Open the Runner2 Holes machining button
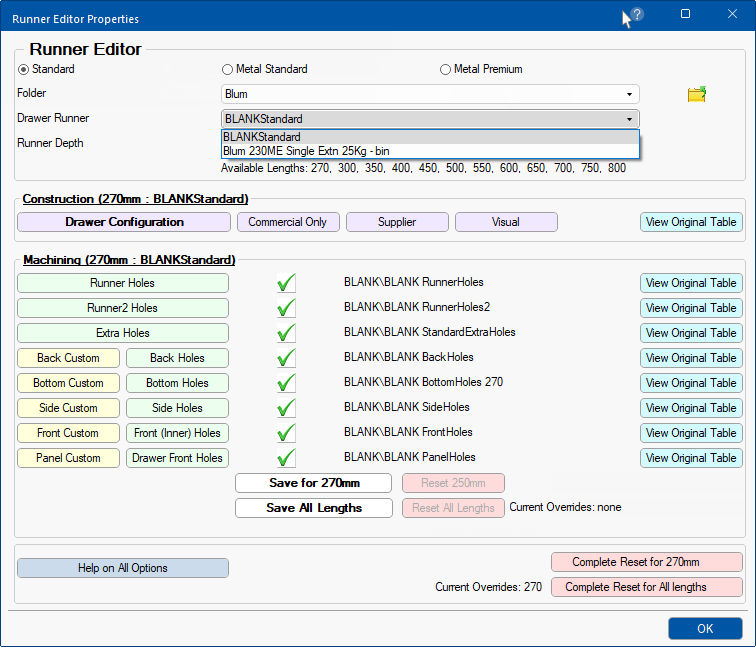 (122, 308)
